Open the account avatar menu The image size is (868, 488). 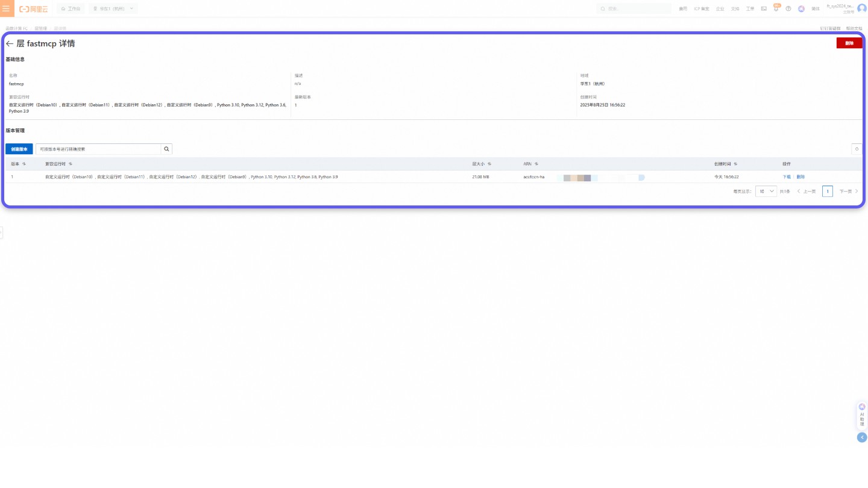[861, 8]
